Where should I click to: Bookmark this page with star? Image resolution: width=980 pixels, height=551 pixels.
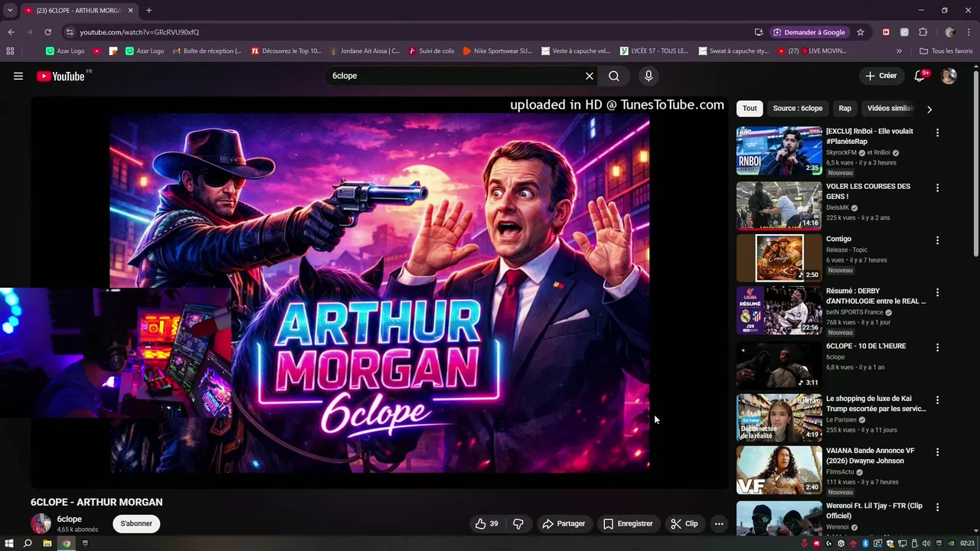[861, 32]
